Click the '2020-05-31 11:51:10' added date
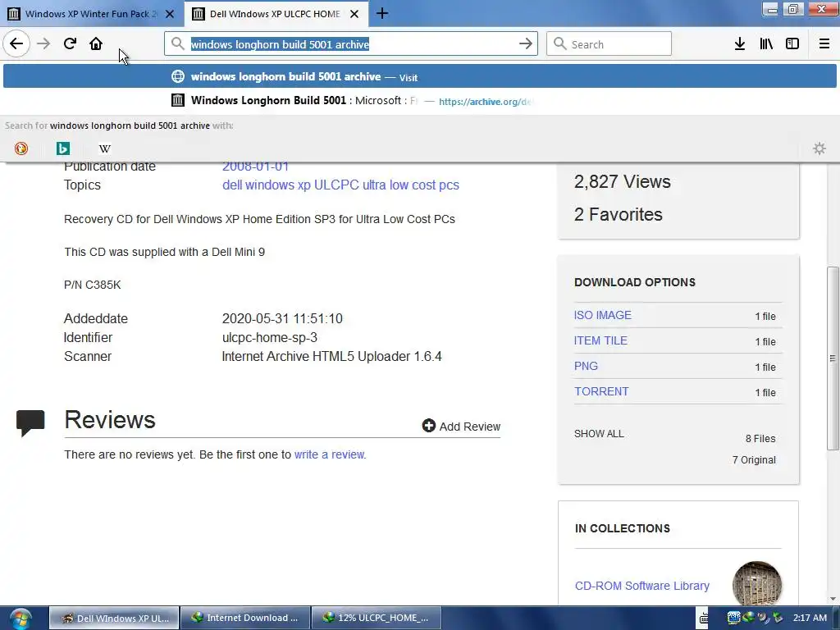The width and height of the screenshot is (840, 630). point(282,319)
